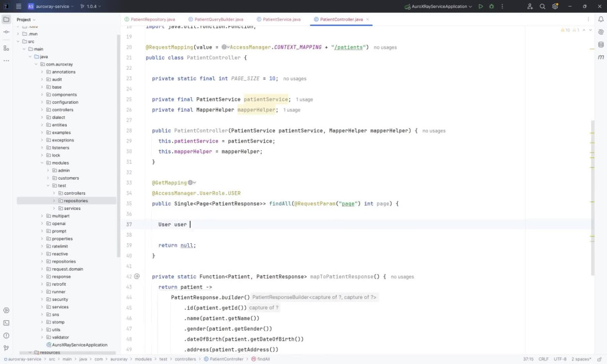Screen dimensions: 607x364
Task: Click caret position 37:15 indicator
Action: (x=528, y=359)
